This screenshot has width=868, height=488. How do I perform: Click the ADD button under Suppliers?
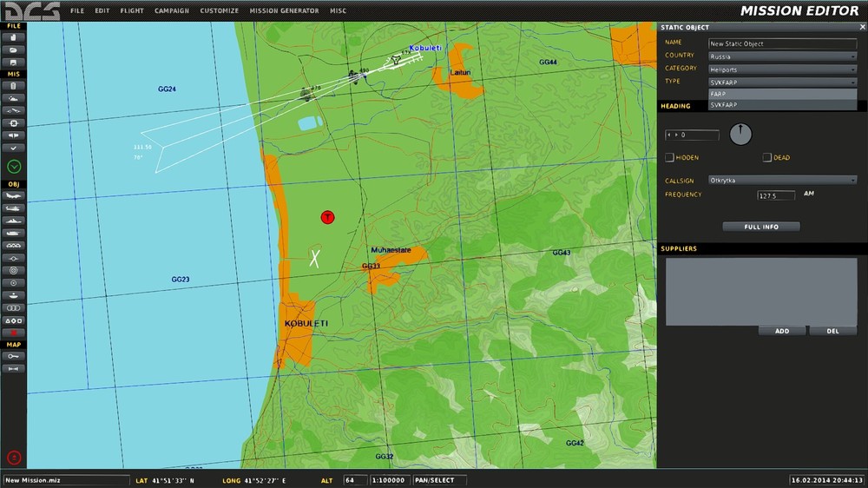coord(782,331)
